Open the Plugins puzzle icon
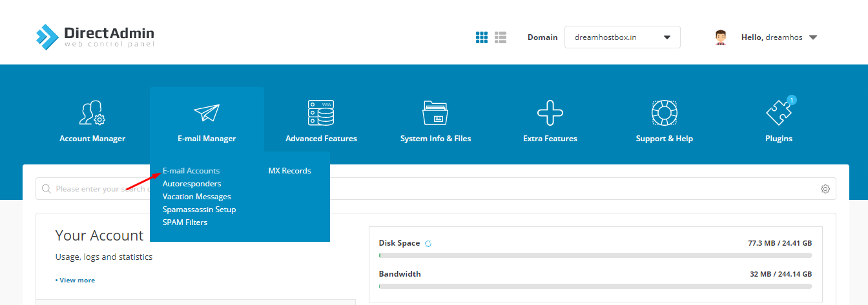 click(778, 113)
